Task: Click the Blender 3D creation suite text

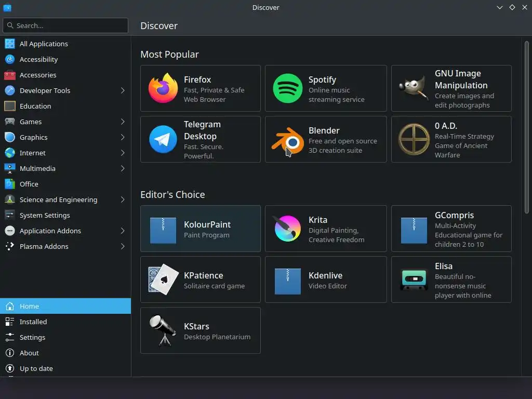Action: (343, 145)
